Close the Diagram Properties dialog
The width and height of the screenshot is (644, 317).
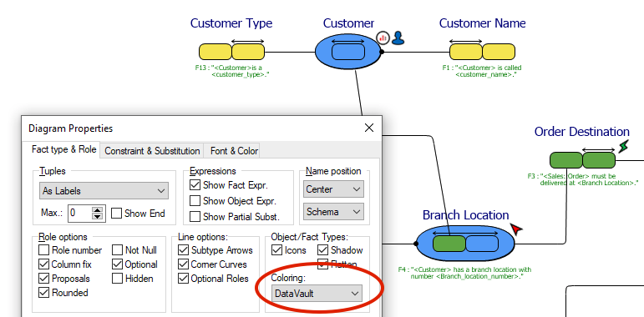[x=369, y=128]
